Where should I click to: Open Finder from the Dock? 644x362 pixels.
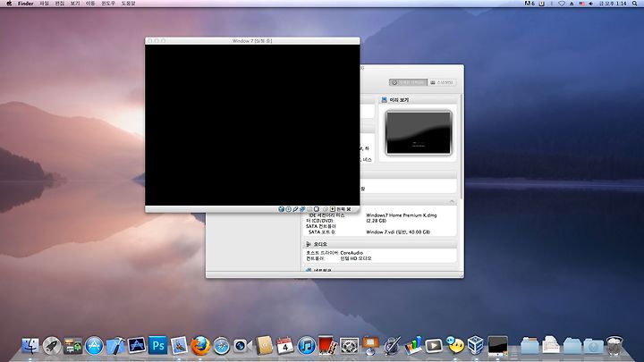[30, 346]
